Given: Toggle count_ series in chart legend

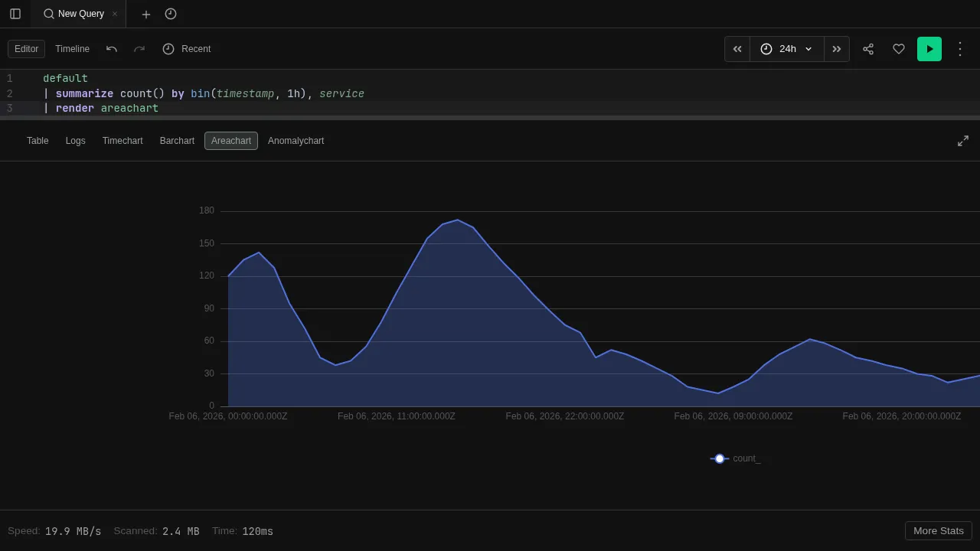Looking at the screenshot, I should pyautogui.click(x=736, y=458).
